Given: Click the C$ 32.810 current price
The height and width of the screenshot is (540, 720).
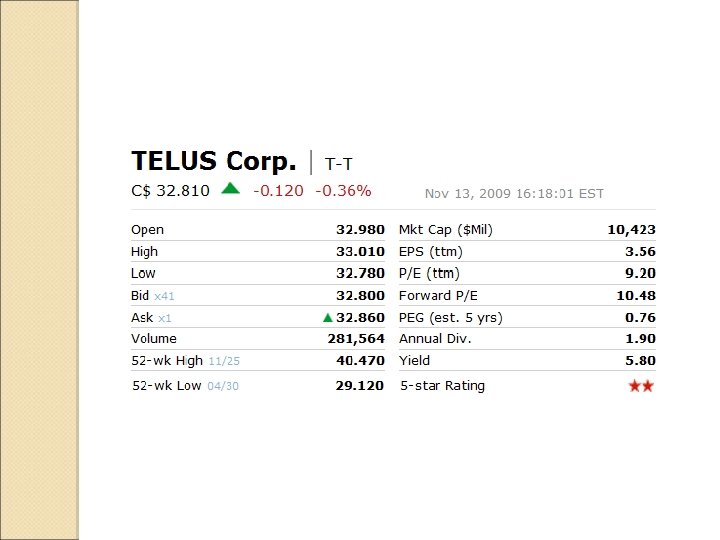Looking at the screenshot, I should click(170, 190).
